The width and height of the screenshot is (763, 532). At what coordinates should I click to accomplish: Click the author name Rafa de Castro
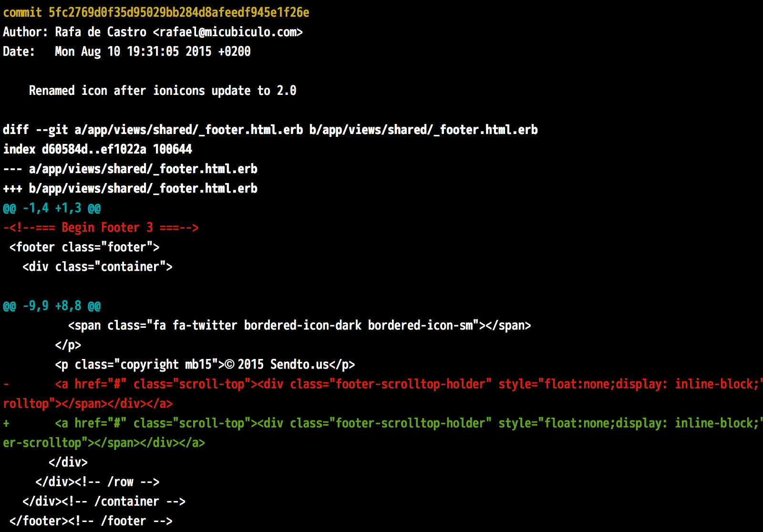tap(100, 32)
